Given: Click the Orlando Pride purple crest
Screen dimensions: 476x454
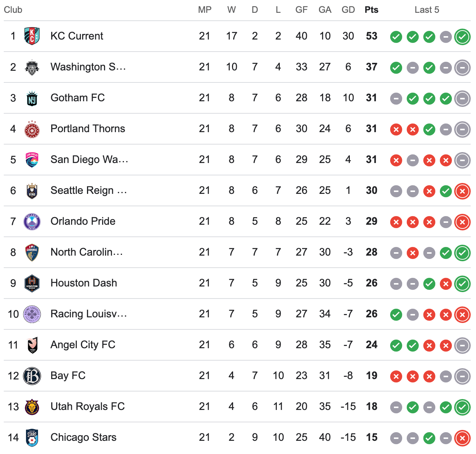Looking at the screenshot, I should [x=32, y=221].
